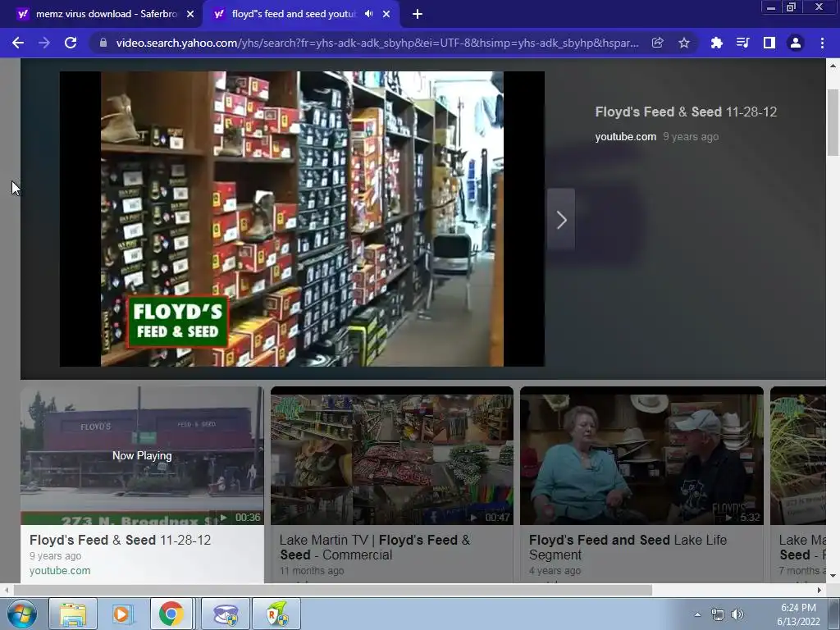Open the volume speaker tray icon
Viewport: 840px width, 630px height.
click(737, 614)
